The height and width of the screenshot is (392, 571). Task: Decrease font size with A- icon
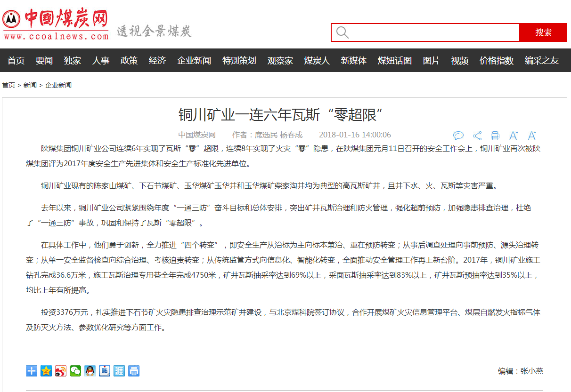click(532, 136)
